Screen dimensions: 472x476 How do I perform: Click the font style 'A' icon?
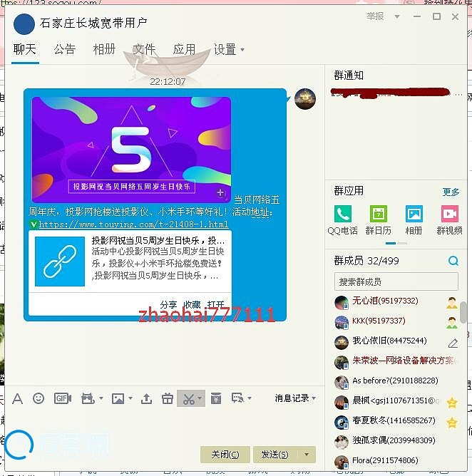pos(17,398)
